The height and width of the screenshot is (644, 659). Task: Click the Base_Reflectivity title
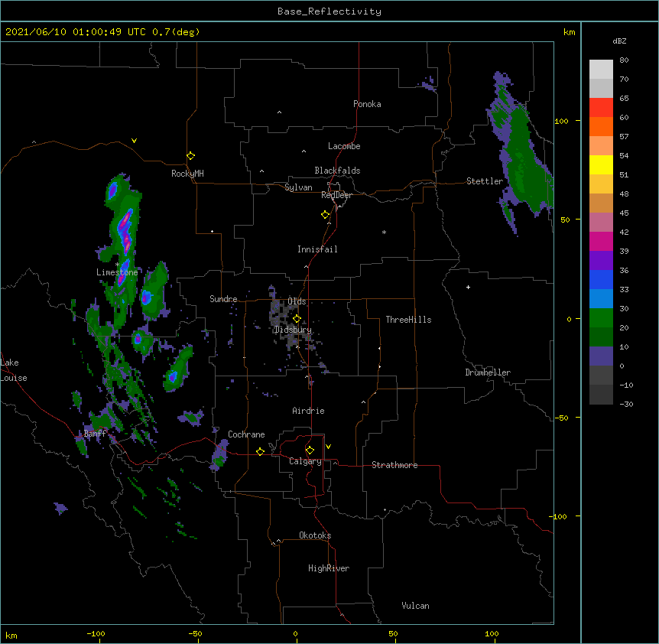(329, 11)
